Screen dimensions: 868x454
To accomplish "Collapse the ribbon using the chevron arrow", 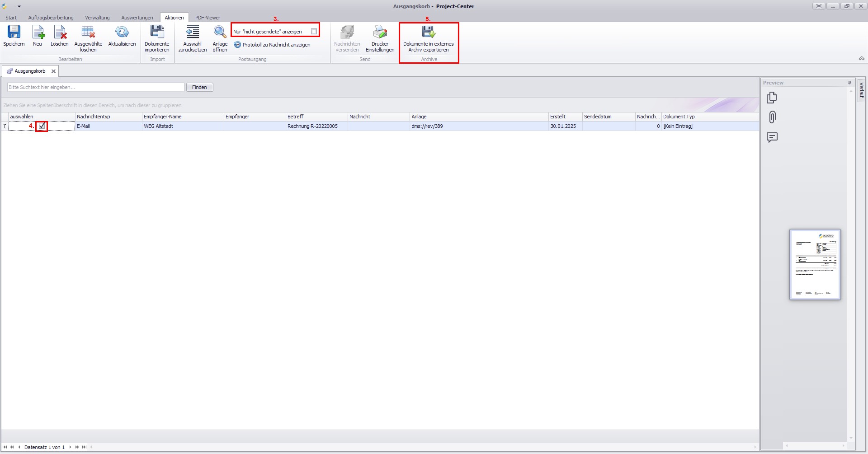I will [861, 59].
